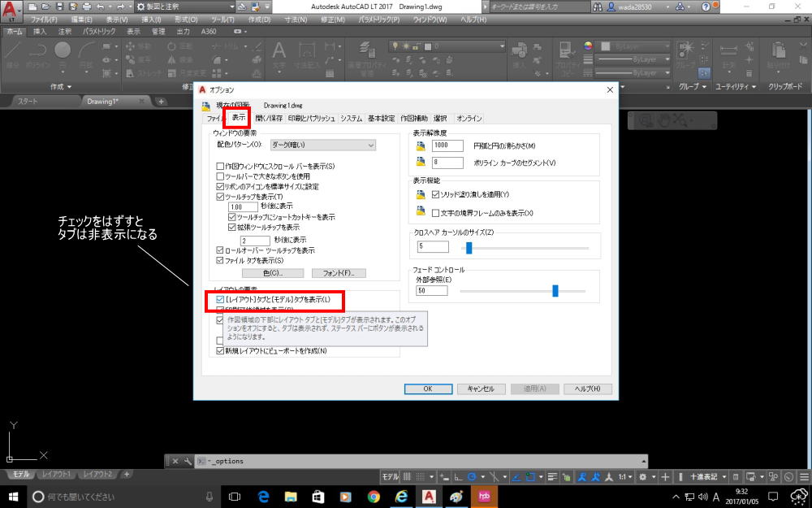
Task: Click the Plot printer icon in Quick Access
Action: (87, 7)
